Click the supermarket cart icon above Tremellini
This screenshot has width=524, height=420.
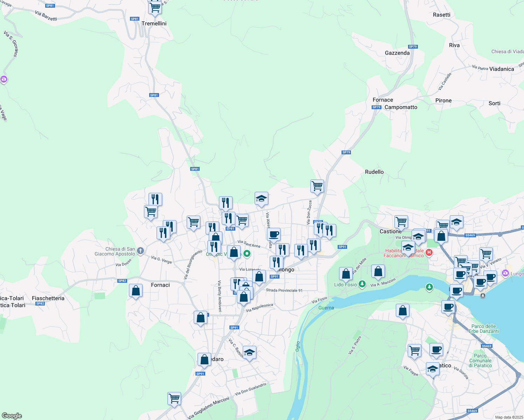(x=154, y=7)
